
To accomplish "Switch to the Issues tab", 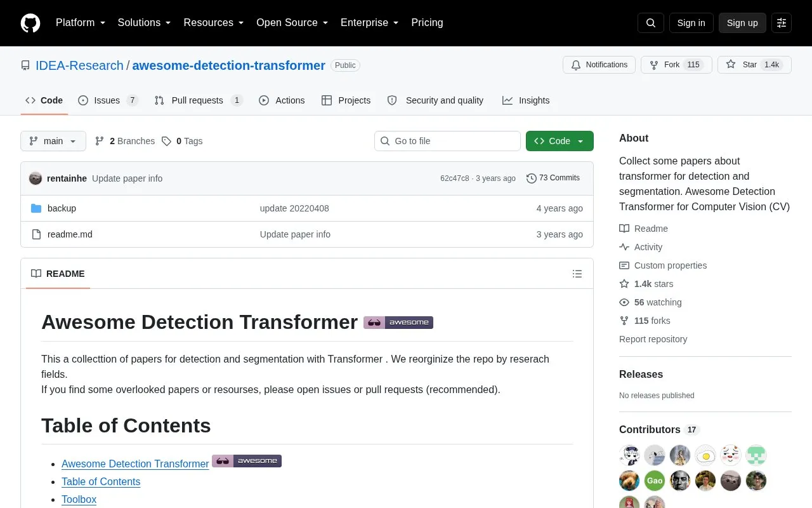I will point(108,100).
